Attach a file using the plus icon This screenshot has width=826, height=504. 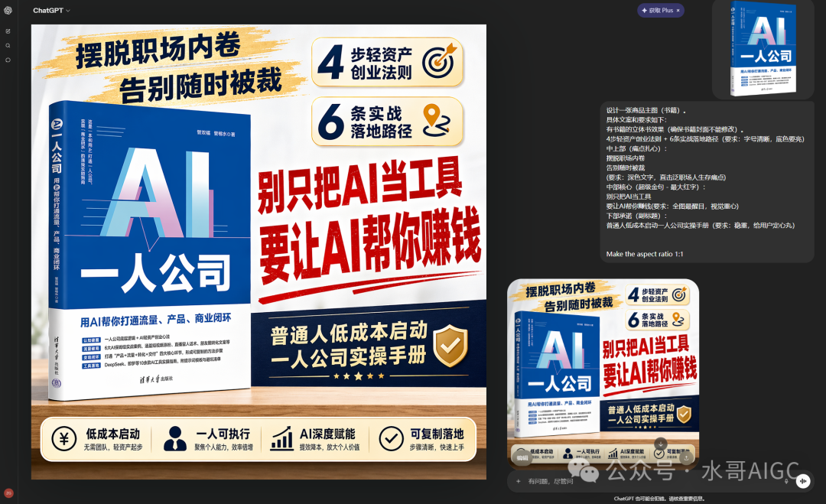[x=519, y=481]
